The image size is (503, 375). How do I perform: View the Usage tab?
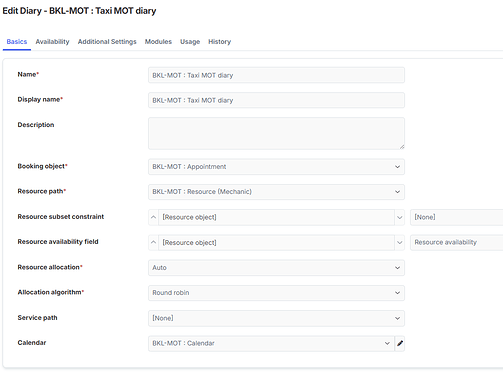click(190, 42)
